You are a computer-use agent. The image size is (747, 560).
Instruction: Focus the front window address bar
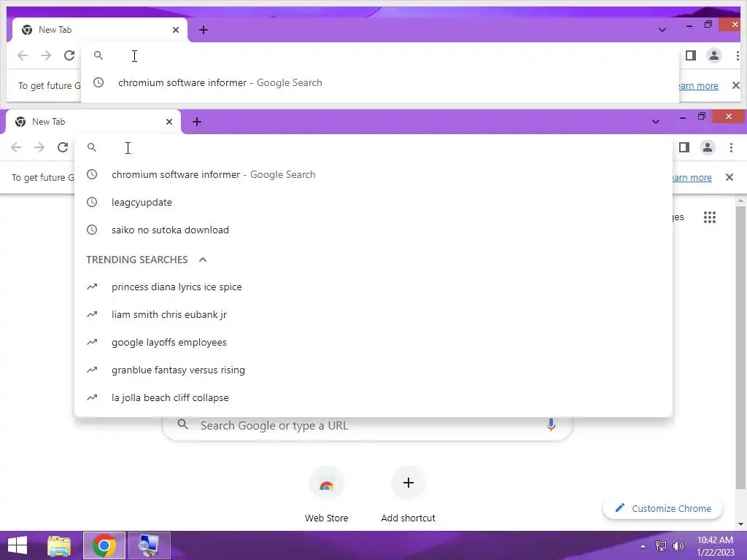point(373,147)
